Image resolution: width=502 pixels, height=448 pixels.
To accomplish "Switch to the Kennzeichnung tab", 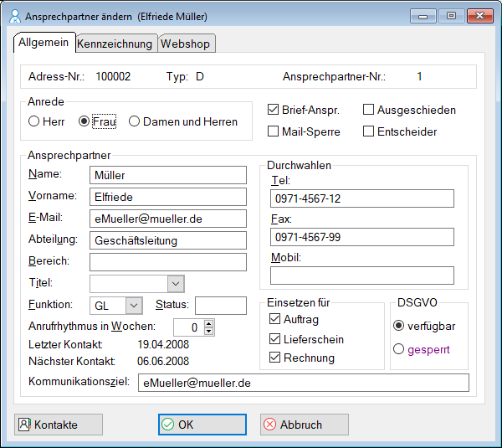I will (x=115, y=44).
